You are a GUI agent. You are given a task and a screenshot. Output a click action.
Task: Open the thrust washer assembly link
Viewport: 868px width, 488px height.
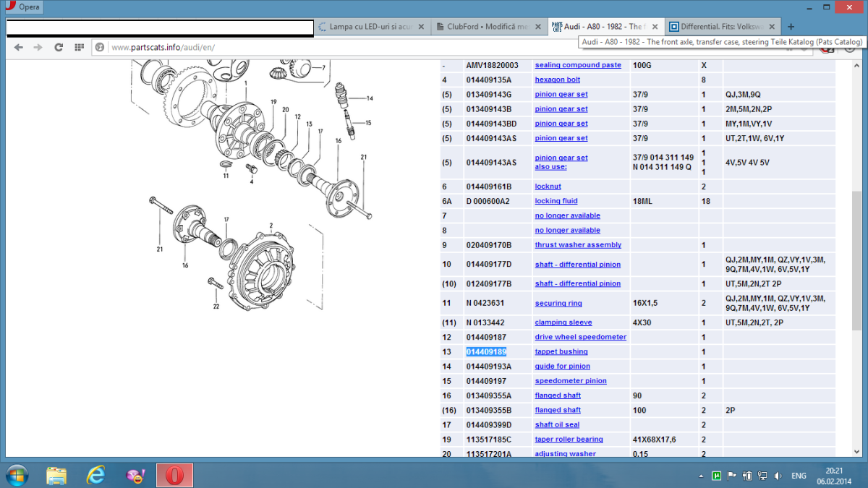click(x=578, y=245)
